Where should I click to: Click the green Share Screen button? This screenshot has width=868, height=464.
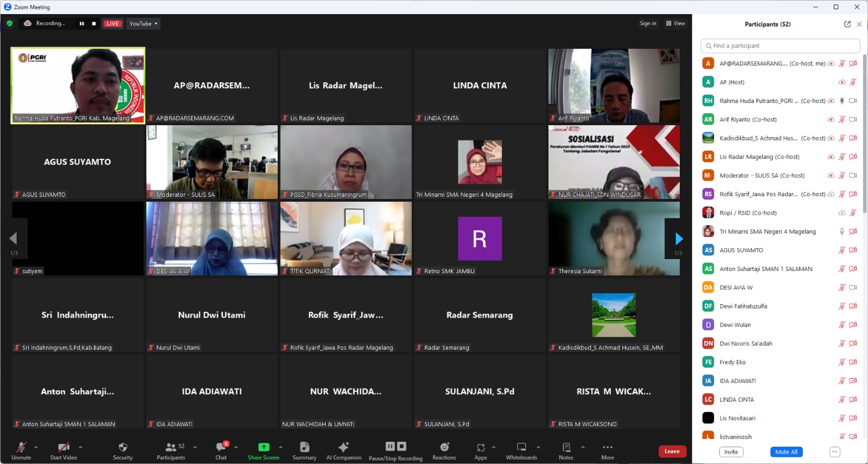(264, 450)
